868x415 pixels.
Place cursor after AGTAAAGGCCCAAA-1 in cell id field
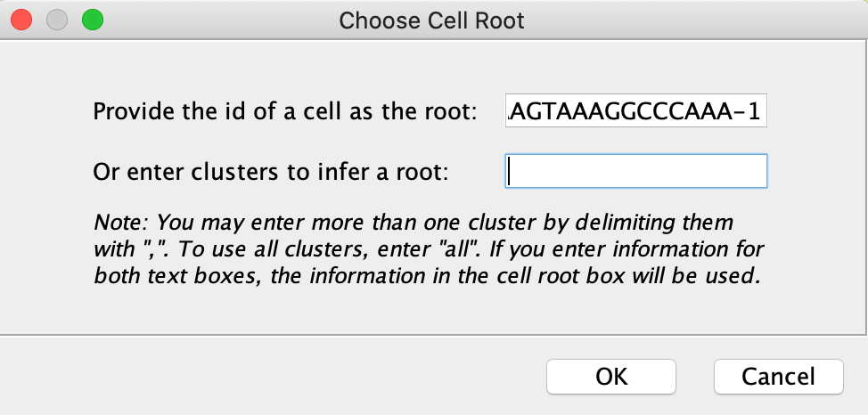pyautogui.click(x=761, y=110)
